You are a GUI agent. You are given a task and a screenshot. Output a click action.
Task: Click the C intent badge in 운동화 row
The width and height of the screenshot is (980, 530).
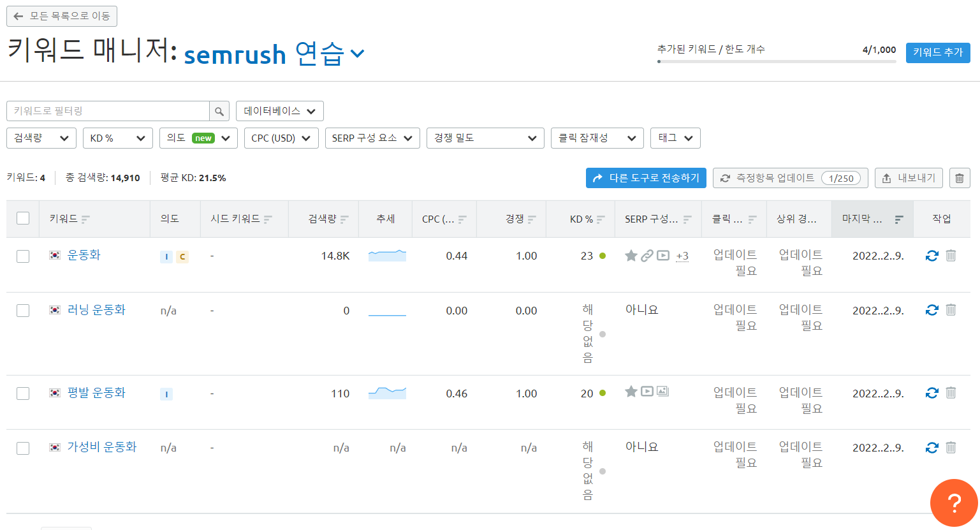click(182, 257)
